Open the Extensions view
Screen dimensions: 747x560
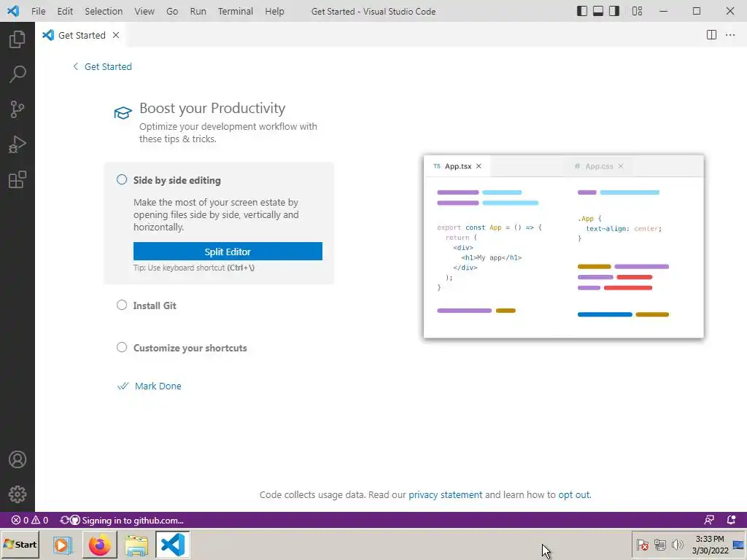[x=18, y=180]
